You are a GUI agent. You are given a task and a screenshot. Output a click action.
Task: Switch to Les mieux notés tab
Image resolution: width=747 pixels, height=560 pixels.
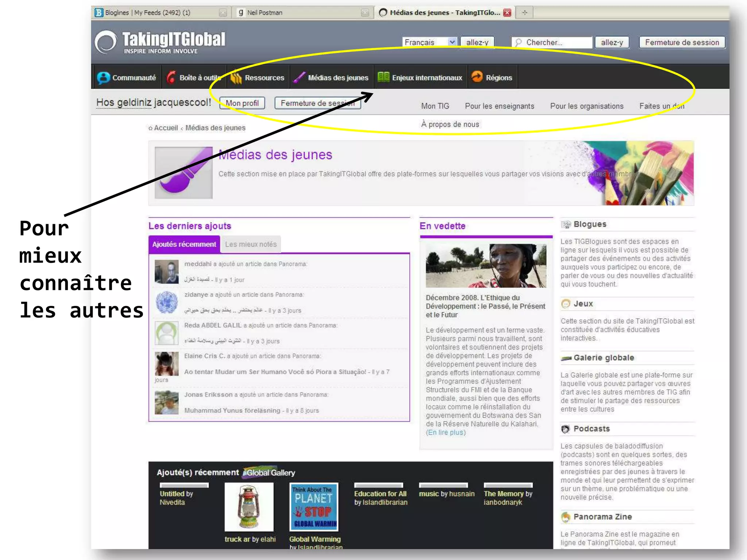[251, 244]
